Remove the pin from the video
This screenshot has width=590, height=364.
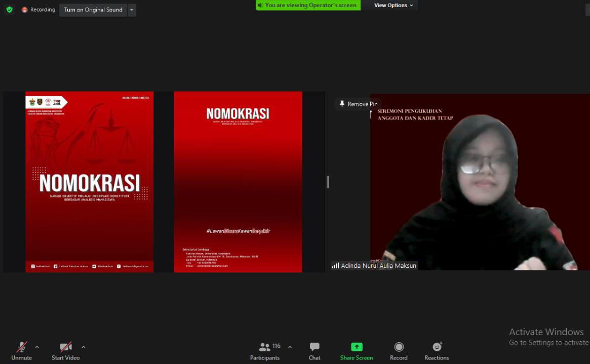[x=358, y=104]
